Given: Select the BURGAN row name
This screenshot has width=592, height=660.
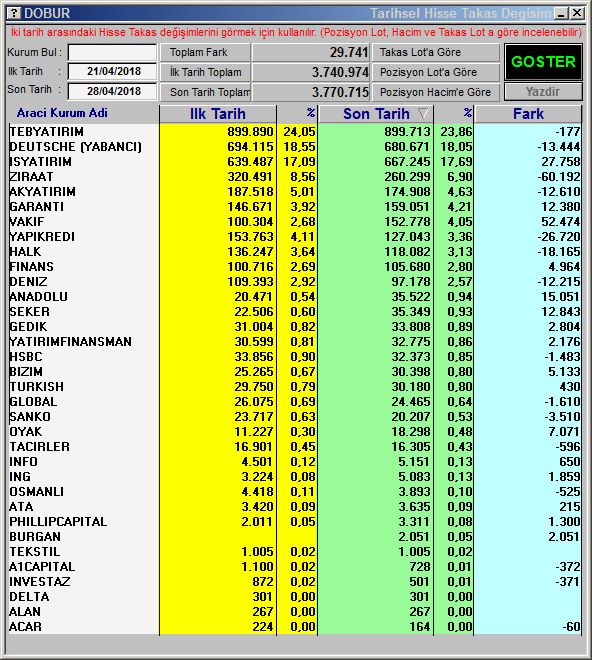Looking at the screenshot, I should point(35,537).
